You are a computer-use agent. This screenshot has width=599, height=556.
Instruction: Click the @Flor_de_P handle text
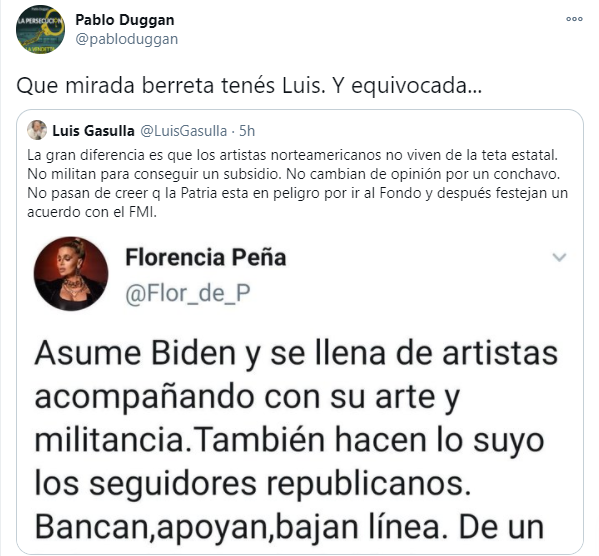(x=188, y=293)
